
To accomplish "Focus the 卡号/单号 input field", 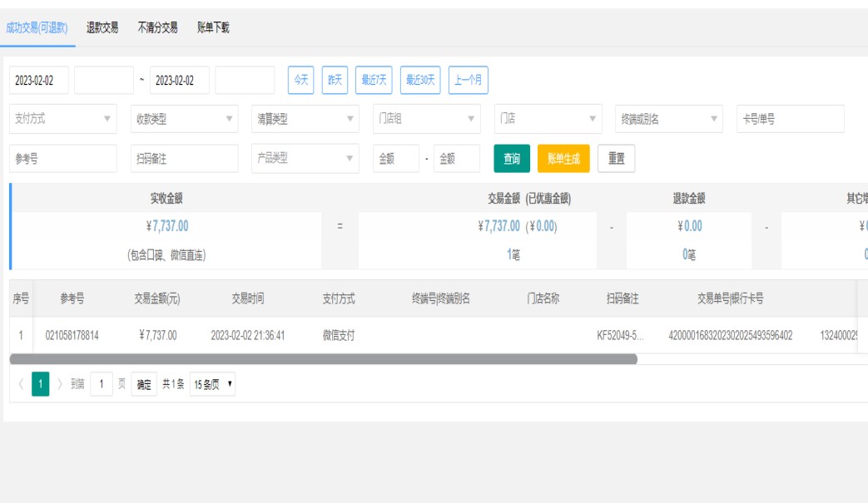I will [790, 119].
